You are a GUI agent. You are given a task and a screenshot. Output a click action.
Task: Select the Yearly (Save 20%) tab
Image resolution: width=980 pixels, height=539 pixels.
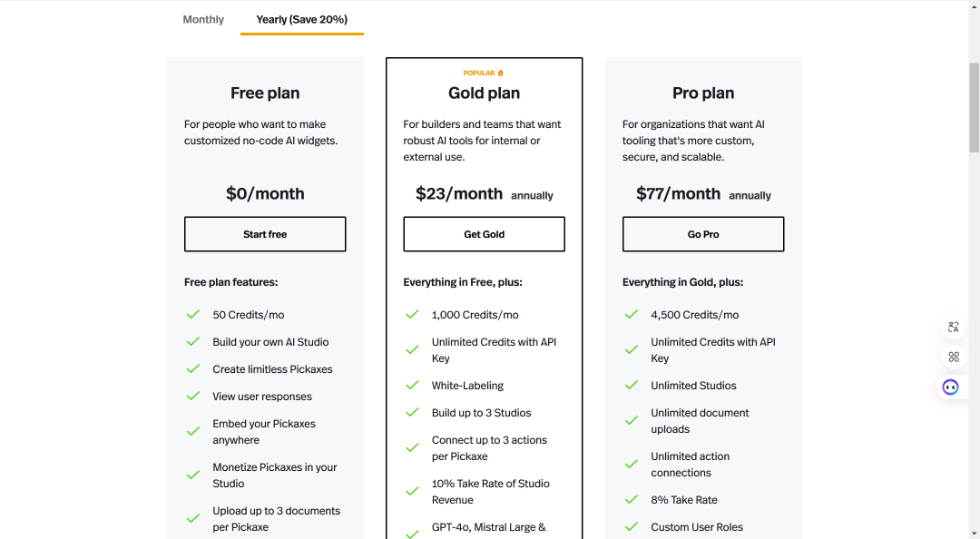(x=302, y=19)
